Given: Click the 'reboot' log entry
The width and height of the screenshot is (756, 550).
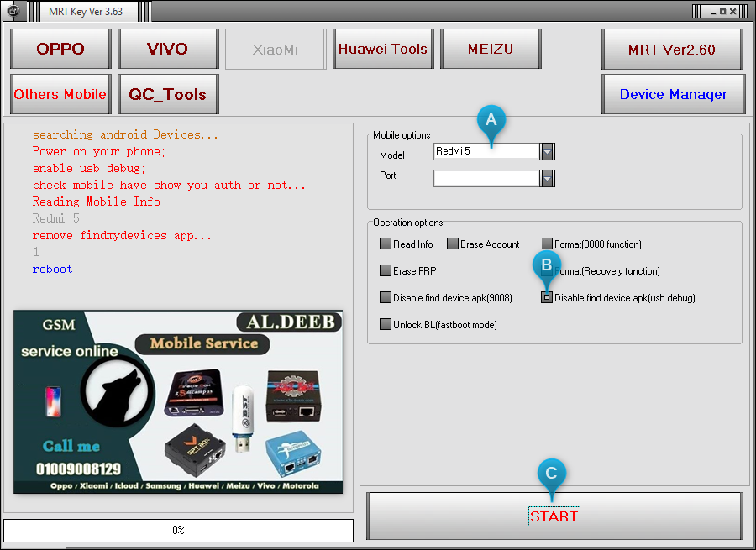Looking at the screenshot, I should pyautogui.click(x=52, y=270).
